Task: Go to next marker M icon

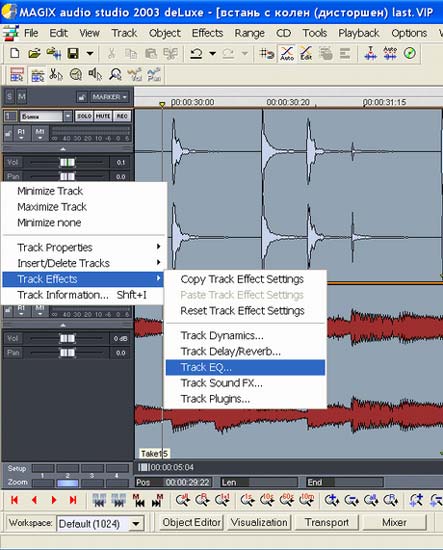Action: coord(158,501)
